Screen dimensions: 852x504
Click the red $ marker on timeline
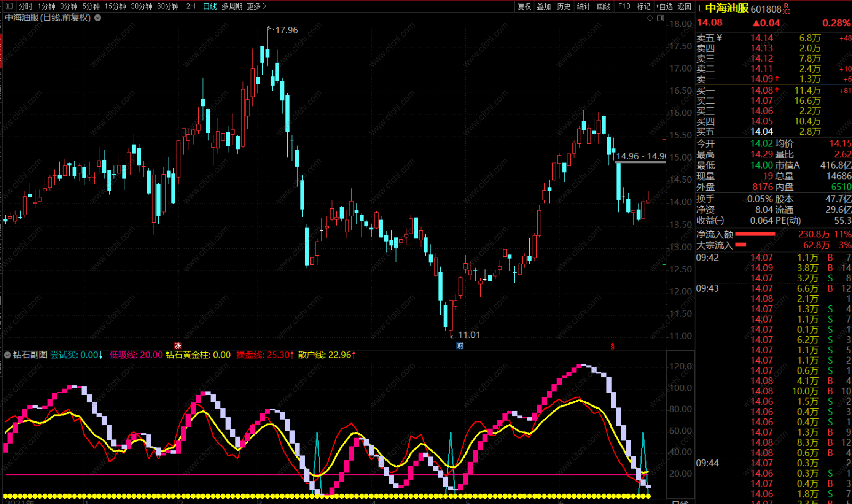coord(612,346)
